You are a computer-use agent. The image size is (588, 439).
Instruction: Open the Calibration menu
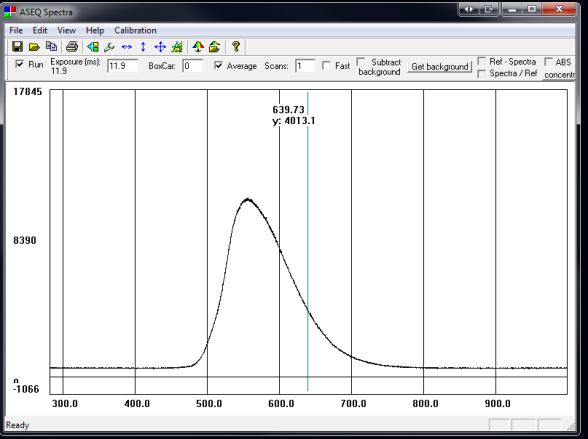(135, 30)
